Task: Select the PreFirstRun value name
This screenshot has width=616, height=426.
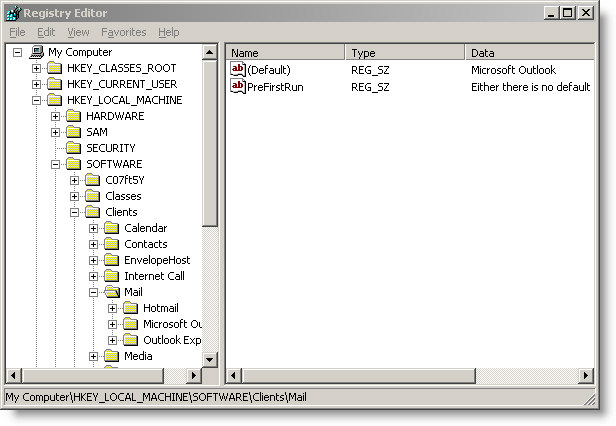Action: pyautogui.click(x=275, y=87)
